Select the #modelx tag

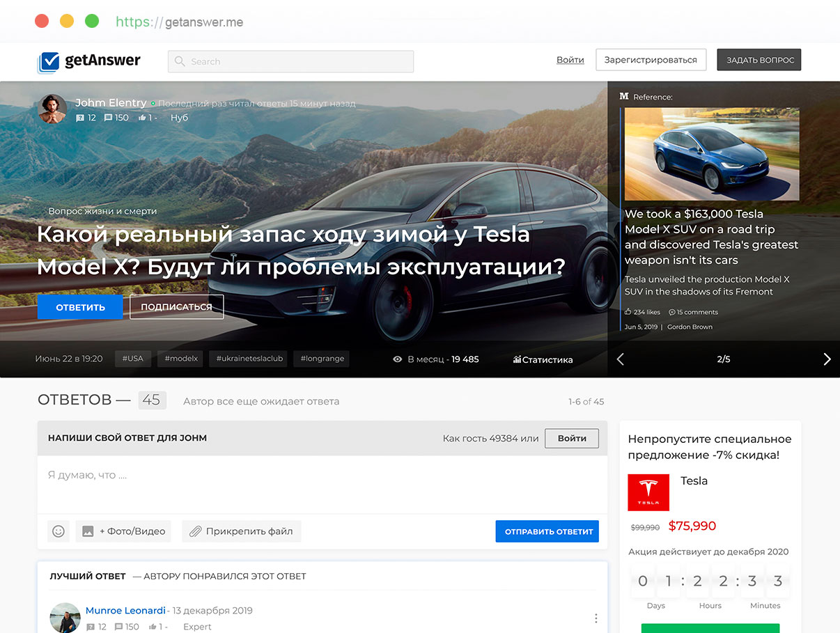coord(181,359)
